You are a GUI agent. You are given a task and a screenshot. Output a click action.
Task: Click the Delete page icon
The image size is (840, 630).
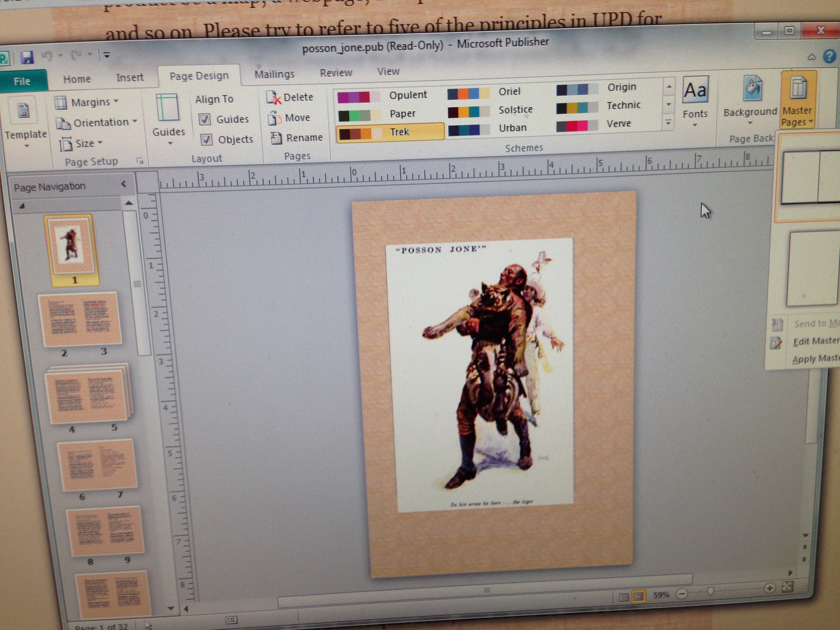pyautogui.click(x=274, y=98)
